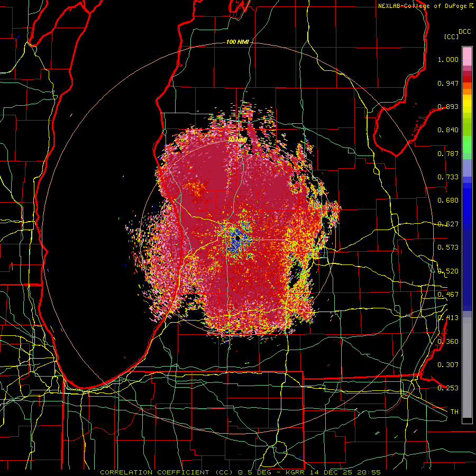Click the Correlation Coefficient caption at bottom

click(x=241, y=472)
